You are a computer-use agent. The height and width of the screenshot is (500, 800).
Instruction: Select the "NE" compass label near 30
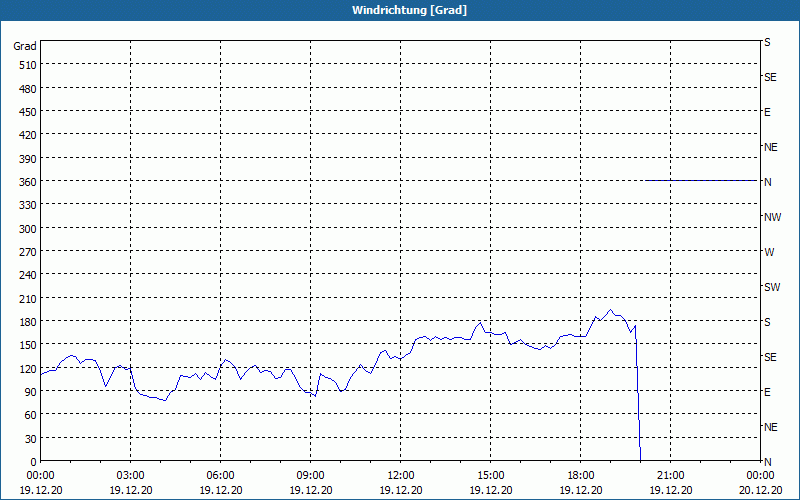tap(770, 427)
